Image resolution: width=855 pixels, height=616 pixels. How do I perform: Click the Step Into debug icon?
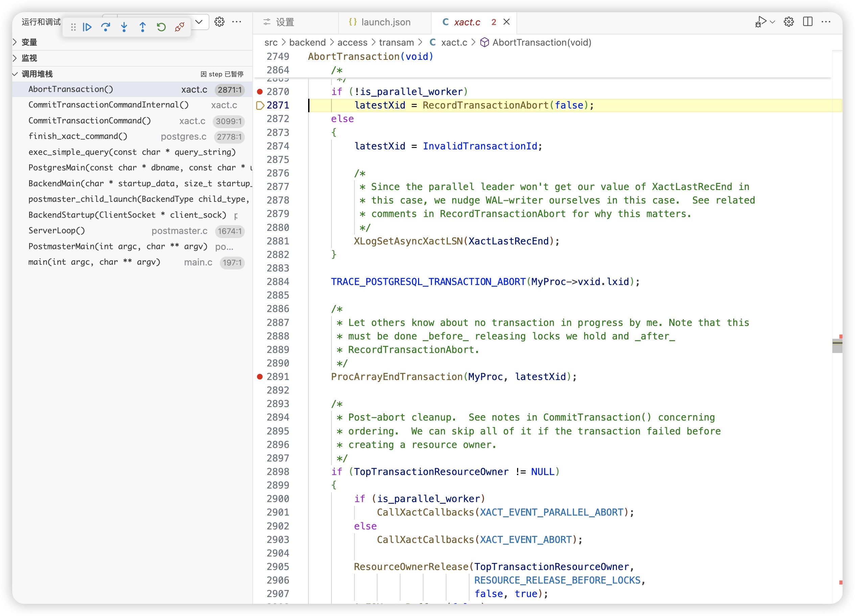click(x=124, y=27)
